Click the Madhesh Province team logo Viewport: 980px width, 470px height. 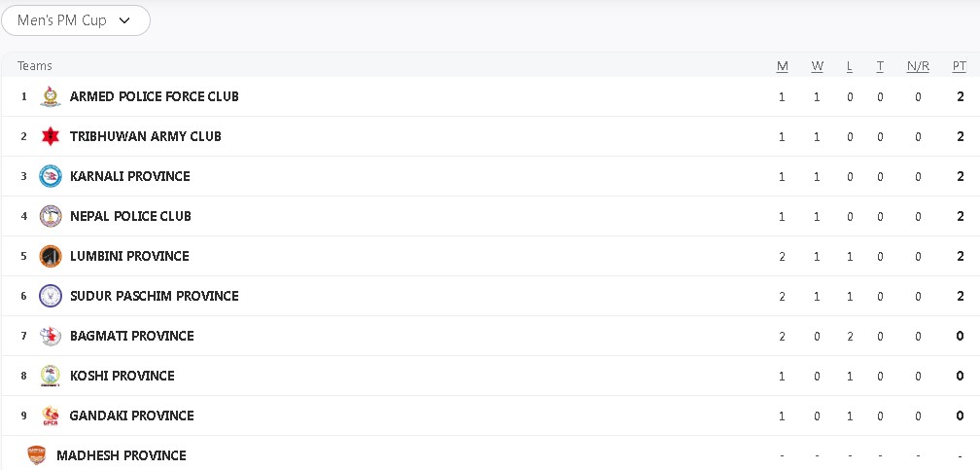(x=37, y=455)
